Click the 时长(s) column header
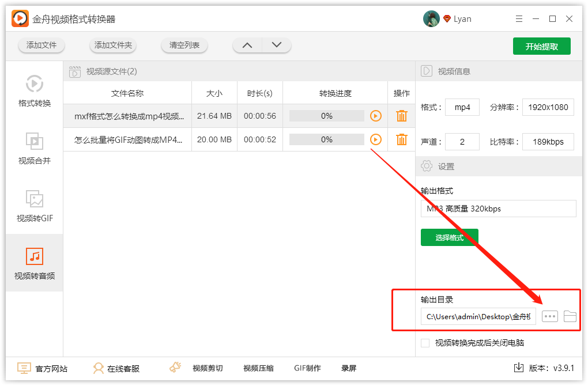This screenshot has height=386, width=588. tap(259, 93)
